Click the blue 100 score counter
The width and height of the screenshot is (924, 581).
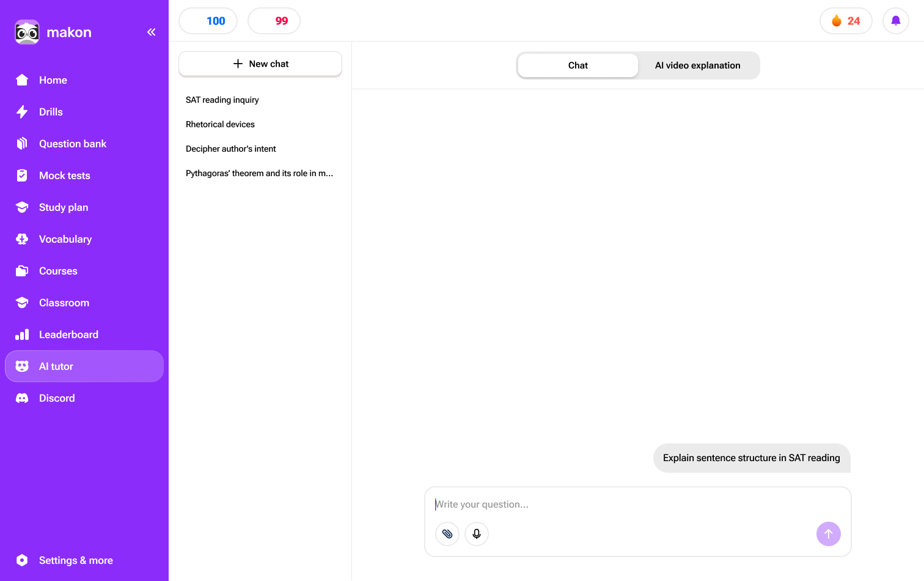[x=208, y=20]
